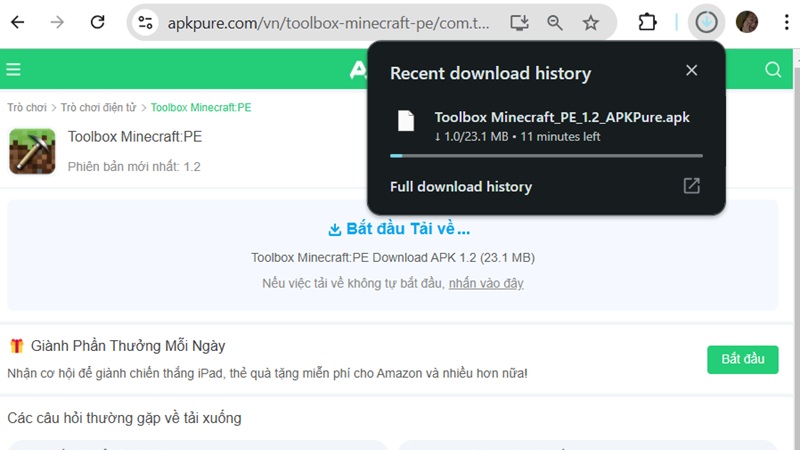Click Các câu hỏi thường gặp heading
The image size is (800, 450).
(x=124, y=418)
